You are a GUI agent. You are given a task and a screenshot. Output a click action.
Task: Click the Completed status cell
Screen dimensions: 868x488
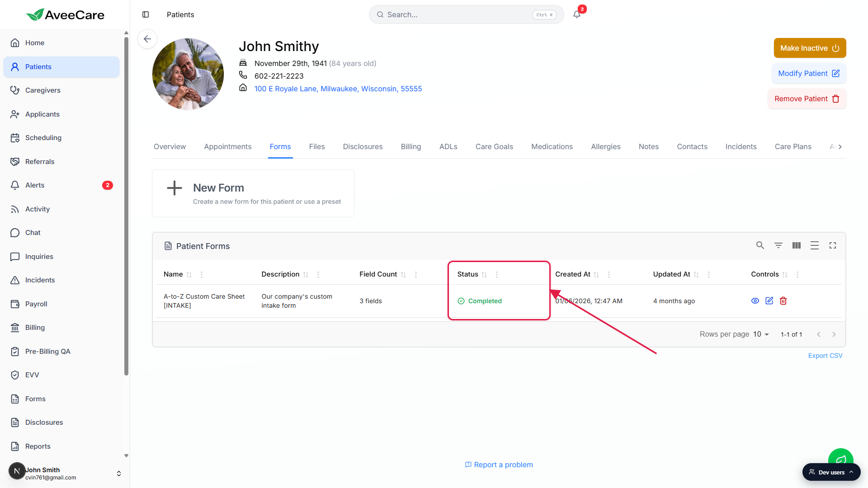pos(480,301)
